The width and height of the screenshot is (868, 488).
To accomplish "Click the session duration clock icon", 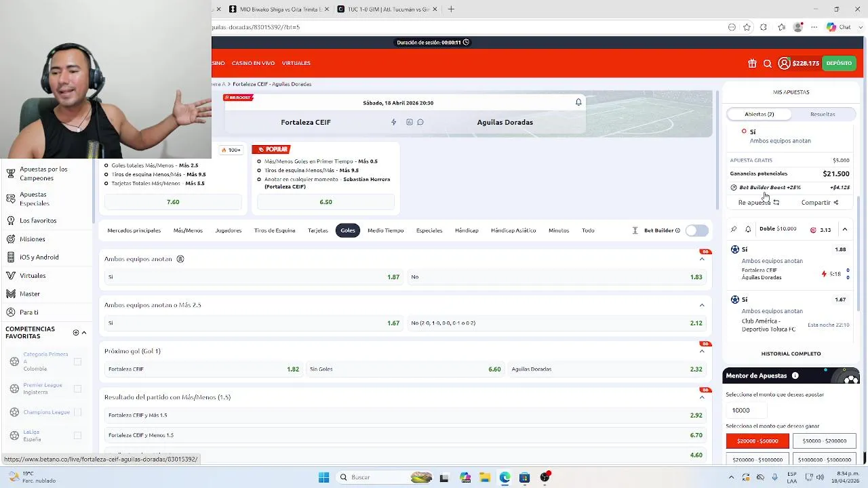I will click(466, 42).
